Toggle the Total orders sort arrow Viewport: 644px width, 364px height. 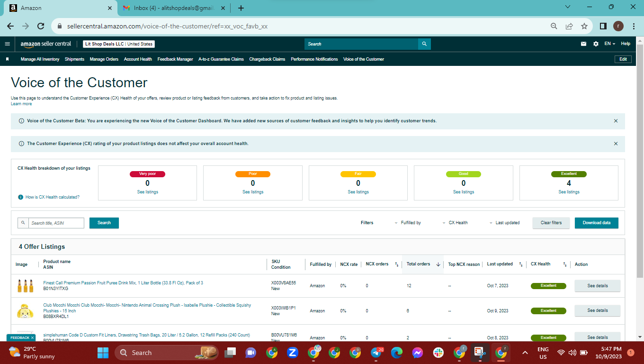coord(438,264)
